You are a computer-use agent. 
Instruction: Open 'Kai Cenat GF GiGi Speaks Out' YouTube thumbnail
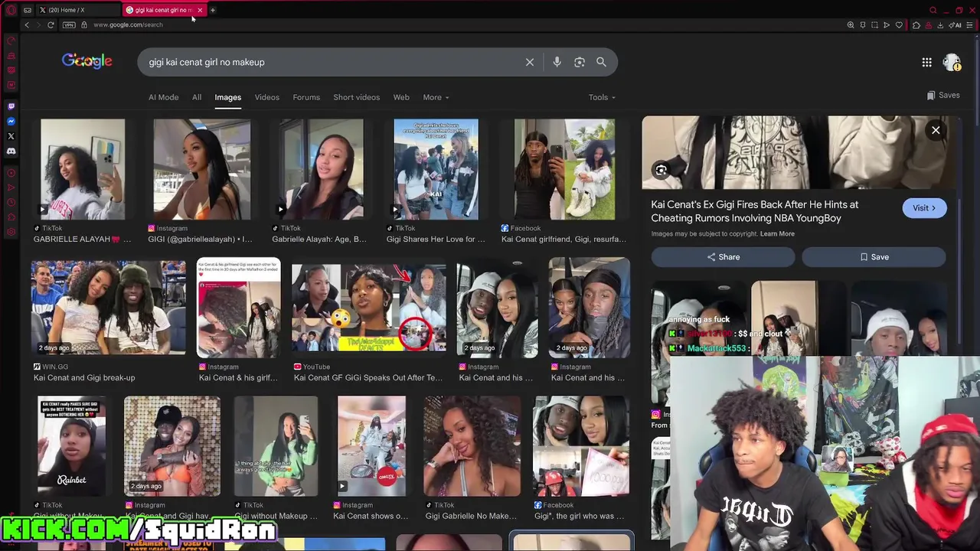(368, 308)
